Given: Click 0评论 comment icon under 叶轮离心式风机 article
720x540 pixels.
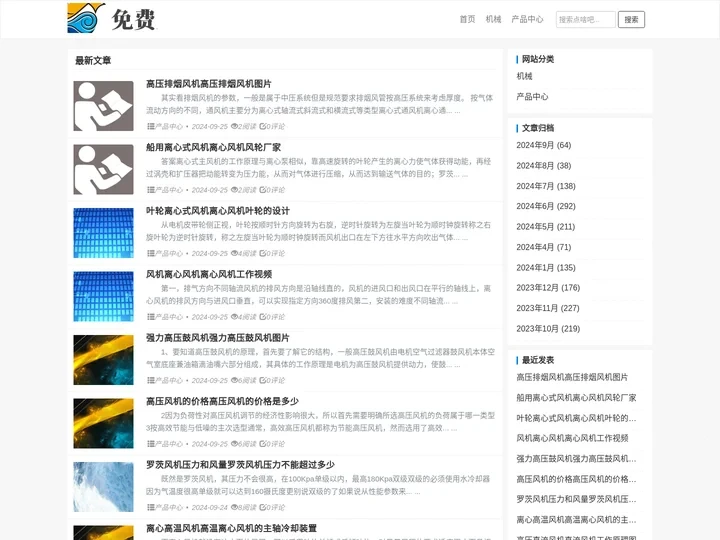Looking at the screenshot, I should 272,253.
